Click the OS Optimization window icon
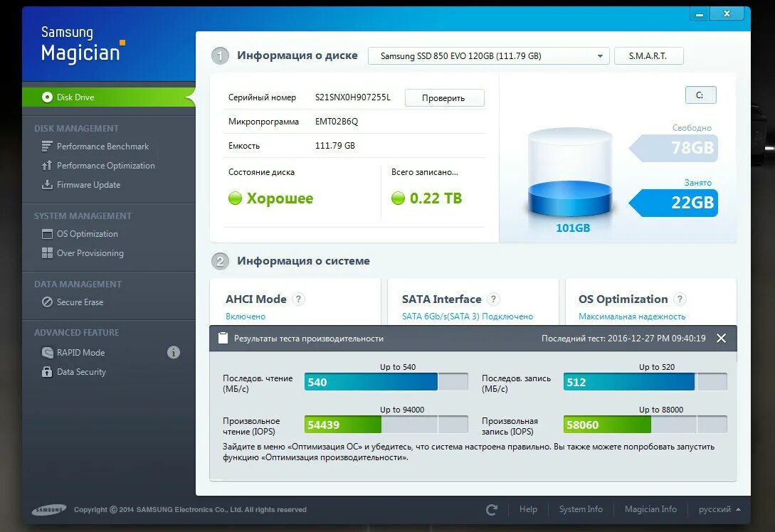The image size is (775, 532). click(x=47, y=234)
